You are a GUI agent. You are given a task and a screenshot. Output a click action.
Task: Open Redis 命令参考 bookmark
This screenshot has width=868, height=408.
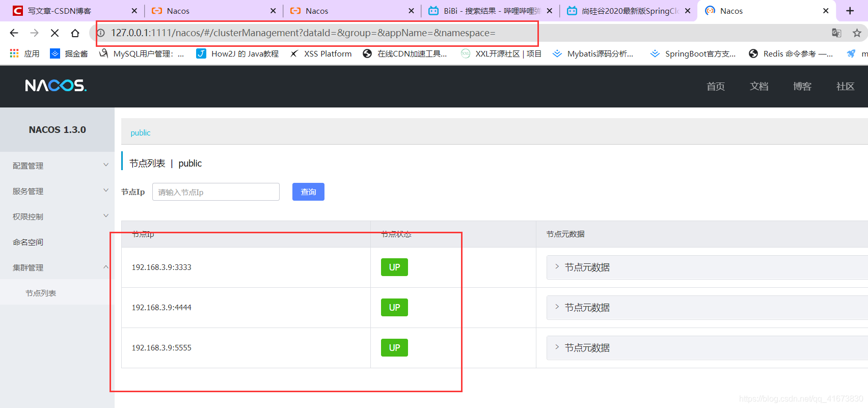[791, 53]
